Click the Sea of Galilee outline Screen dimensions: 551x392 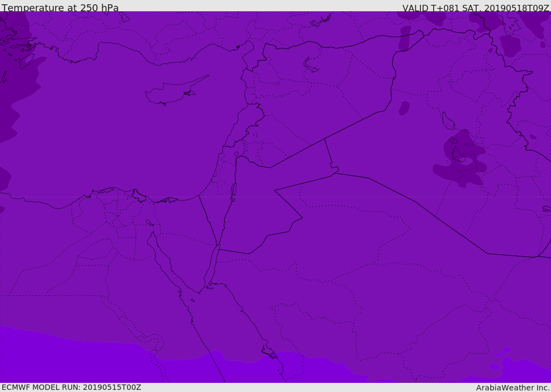coord(237,154)
